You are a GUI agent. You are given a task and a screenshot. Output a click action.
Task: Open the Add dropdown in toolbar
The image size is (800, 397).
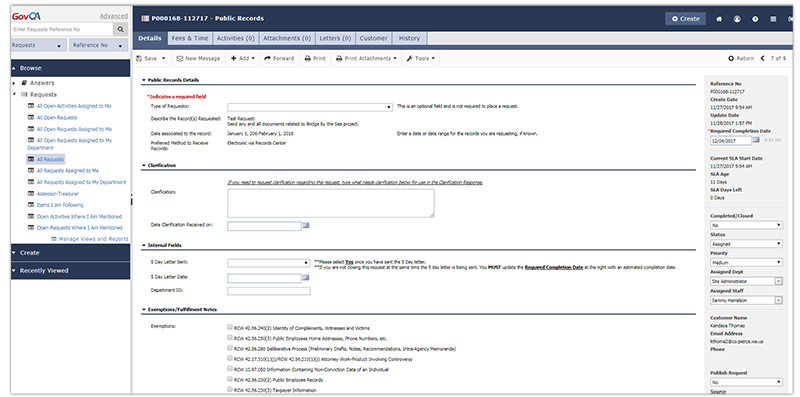pos(243,59)
